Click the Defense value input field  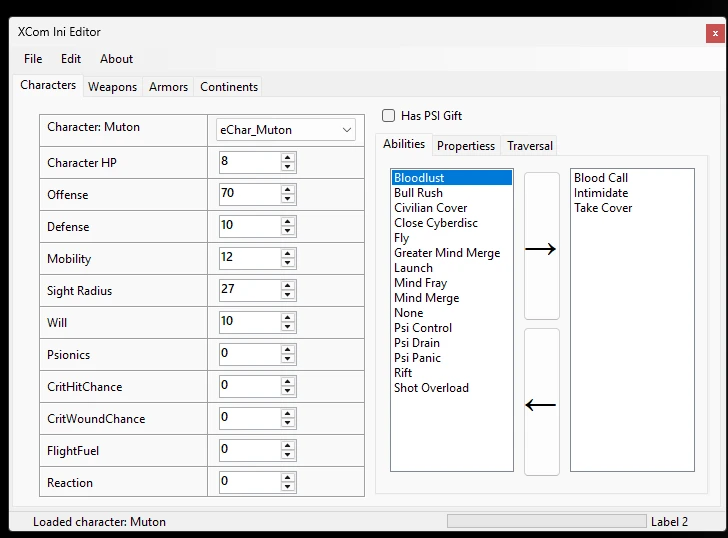coord(248,226)
